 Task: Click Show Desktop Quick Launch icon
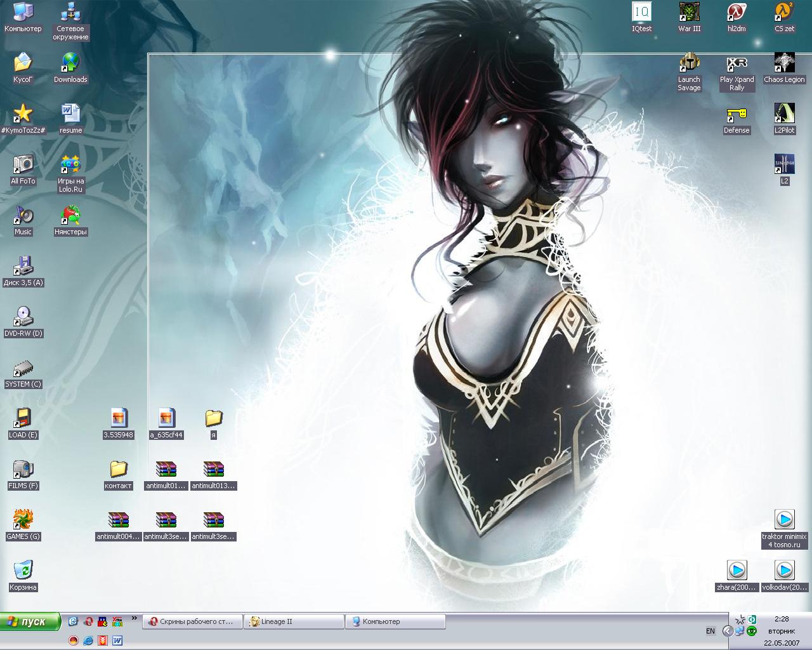tap(74, 621)
